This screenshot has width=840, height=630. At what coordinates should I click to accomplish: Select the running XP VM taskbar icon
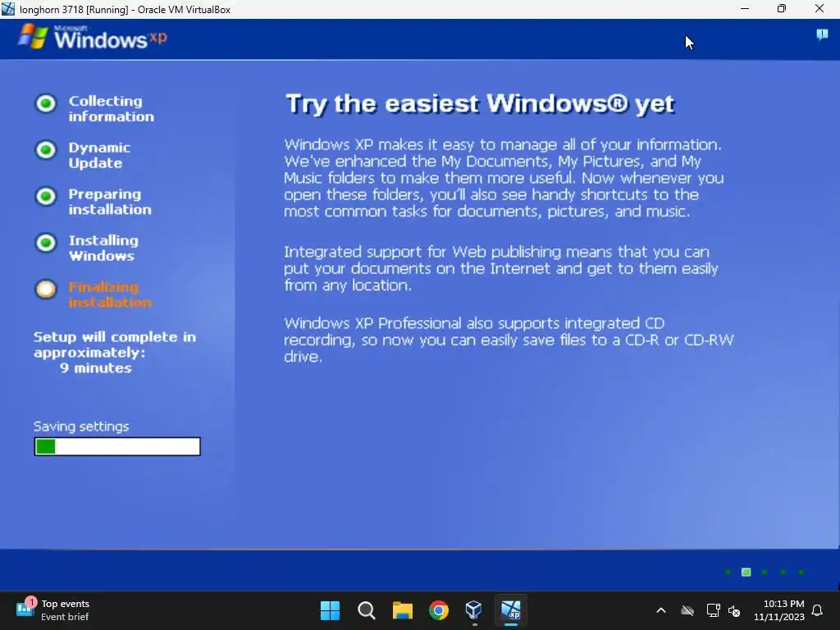click(510, 610)
